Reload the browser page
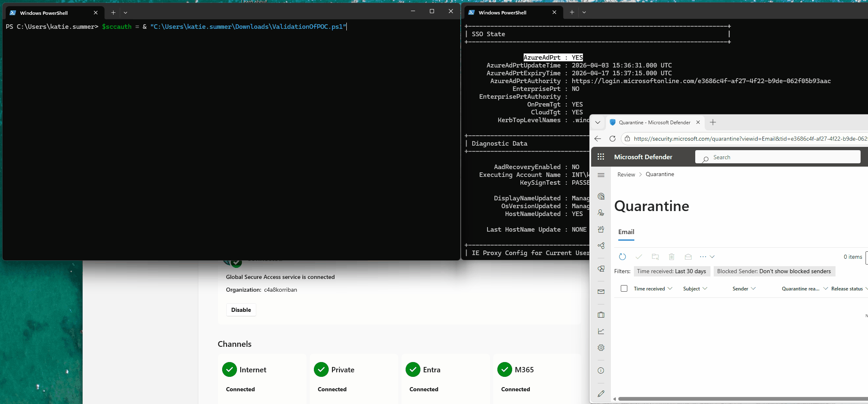Image resolution: width=868 pixels, height=404 pixels. click(612, 139)
